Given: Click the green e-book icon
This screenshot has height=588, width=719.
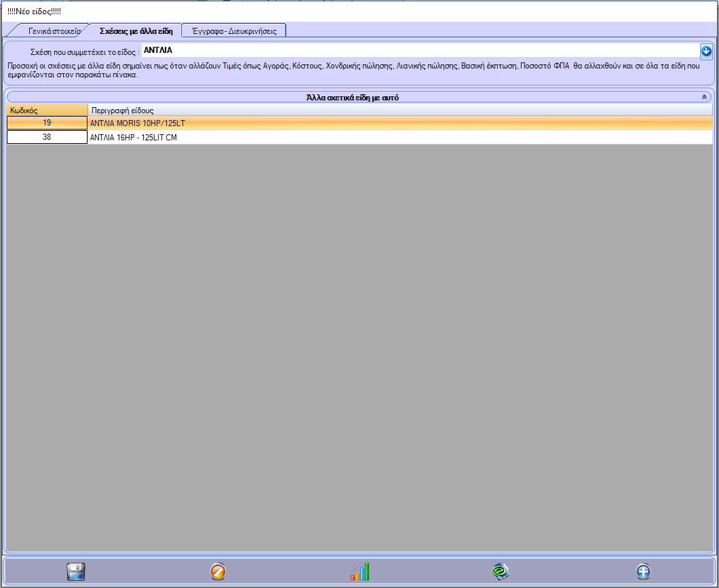Looking at the screenshot, I should click(x=501, y=572).
